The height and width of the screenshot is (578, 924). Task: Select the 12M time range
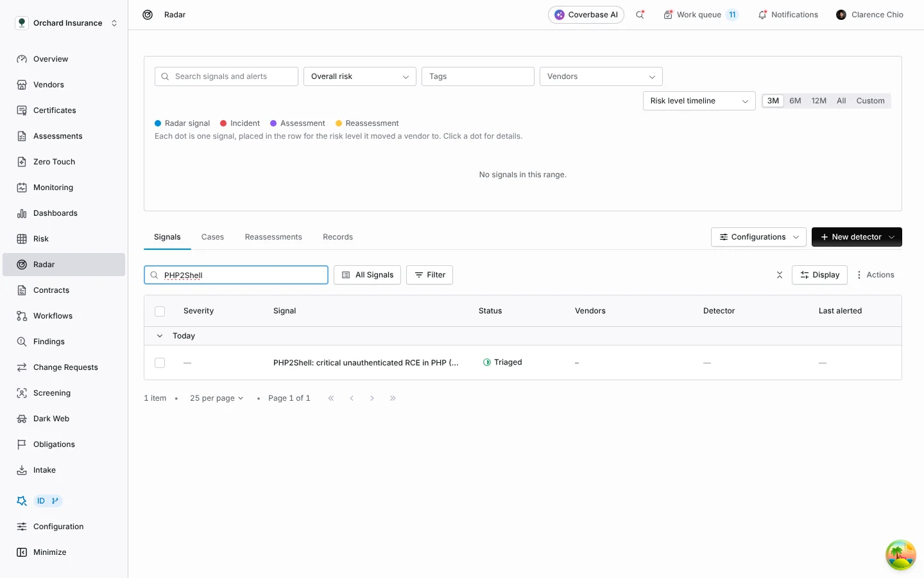click(819, 101)
